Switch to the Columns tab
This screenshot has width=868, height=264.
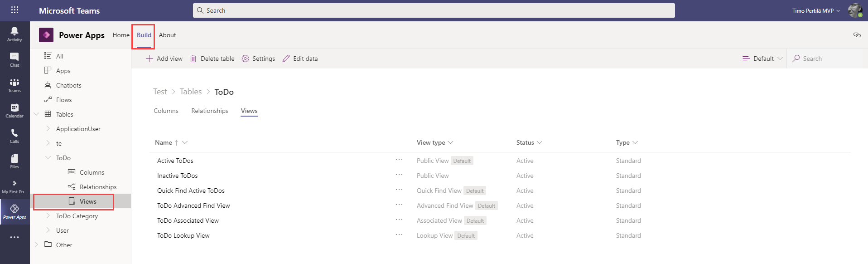point(166,111)
